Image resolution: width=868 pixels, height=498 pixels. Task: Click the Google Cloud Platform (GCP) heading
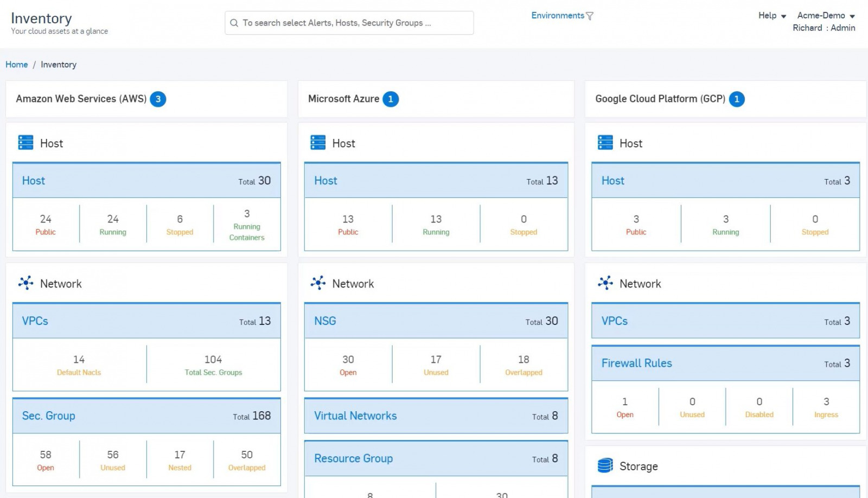[660, 99]
